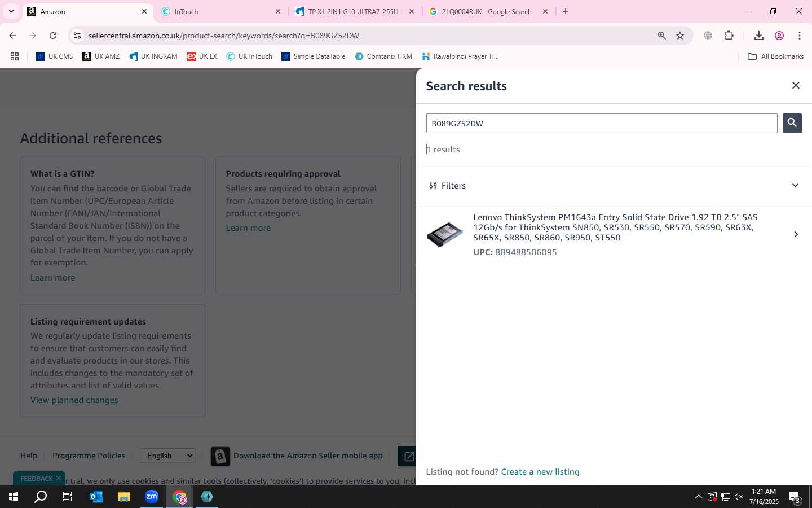This screenshot has height=508, width=812.
Task: Open Zoom from the taskbar
Action: pos(152,497)
